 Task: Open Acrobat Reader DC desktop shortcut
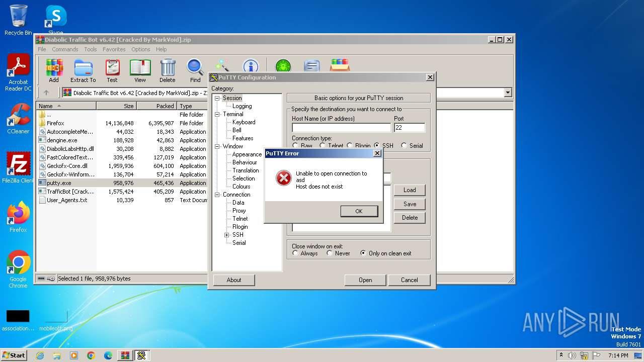tap(18, 73)
